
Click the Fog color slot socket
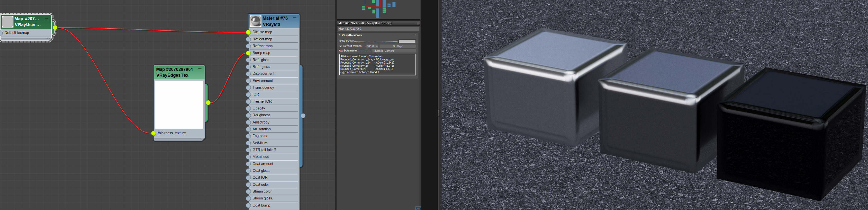pyautogui.click(x=248, y=136)
